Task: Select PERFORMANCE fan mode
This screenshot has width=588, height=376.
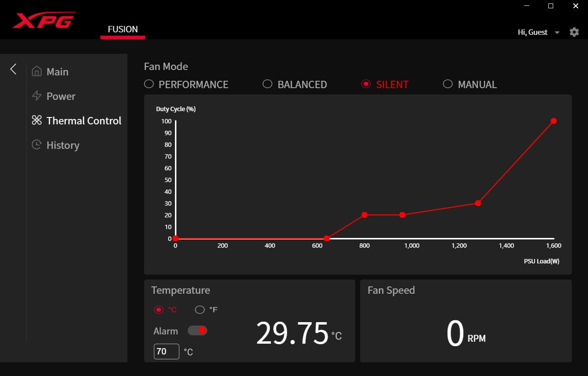Action: pos(186,84)
